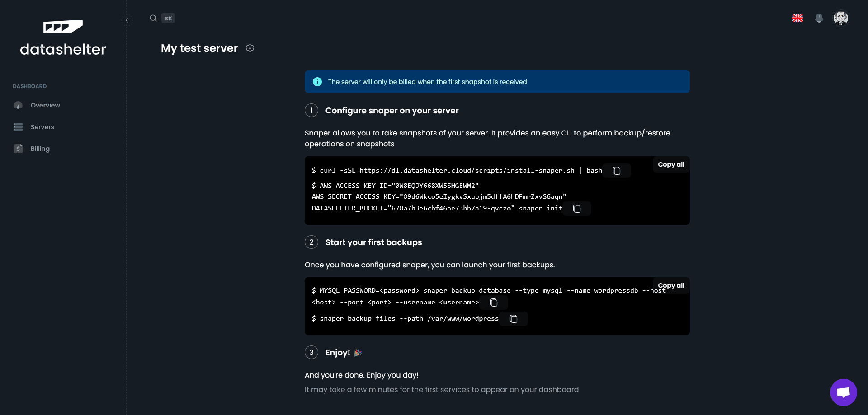The image size is (868, 415).
Task: Open the Servers page
Action: (42, 127)
